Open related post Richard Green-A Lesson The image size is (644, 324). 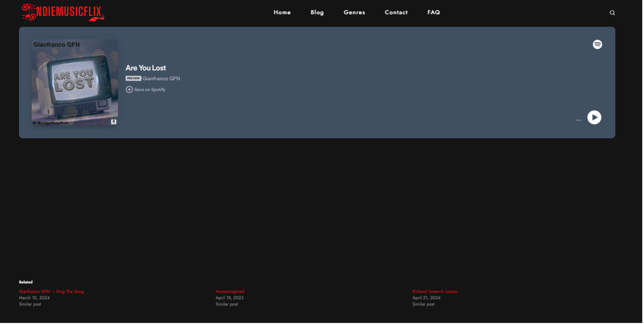click(x=436, y=292)
